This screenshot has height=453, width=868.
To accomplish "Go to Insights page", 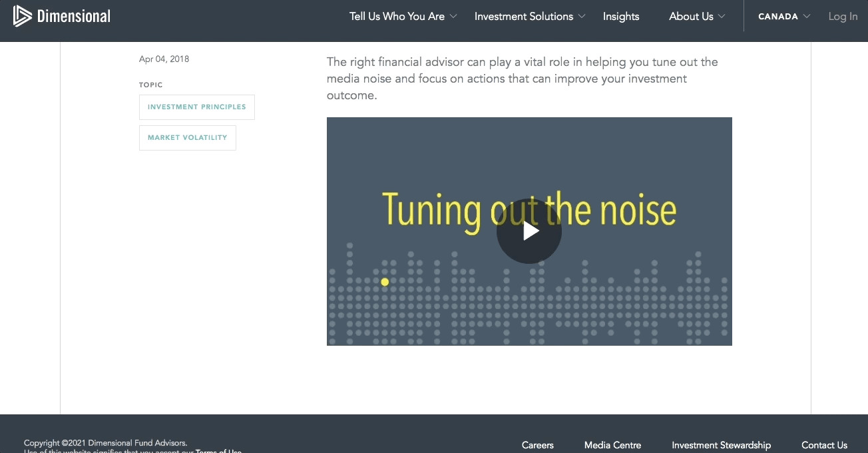I will pyautogui.click(x=621, y=16).
